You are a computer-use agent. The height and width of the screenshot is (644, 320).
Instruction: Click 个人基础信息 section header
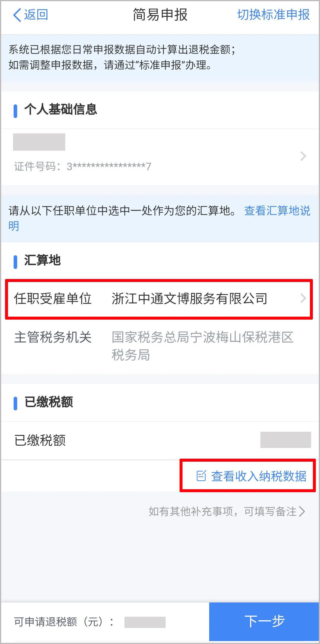coord(61,109)
